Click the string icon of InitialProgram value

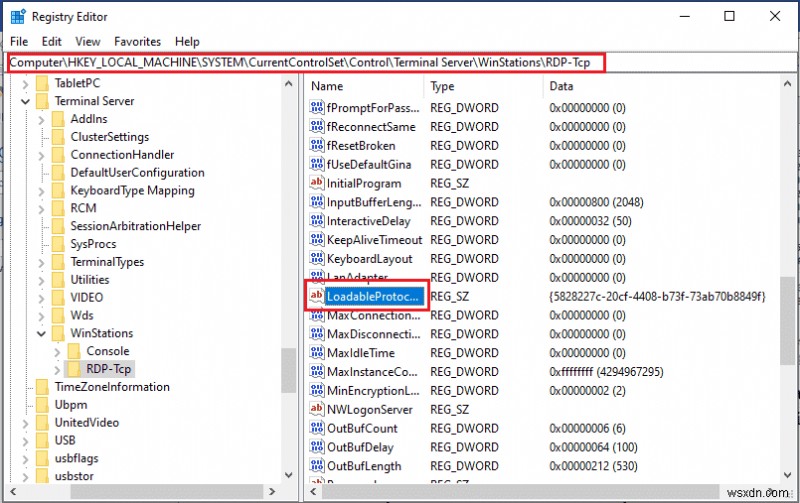point(317,183)
